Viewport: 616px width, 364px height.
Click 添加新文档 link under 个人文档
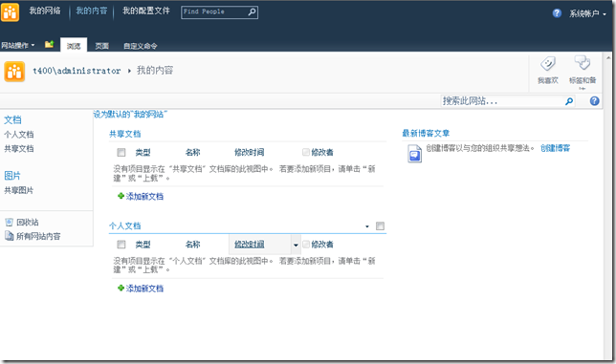(x=144, y=289)
